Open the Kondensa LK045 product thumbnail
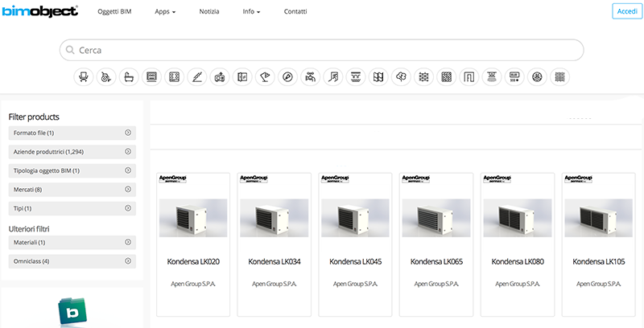Screen dimensions: 644x328 355,218
